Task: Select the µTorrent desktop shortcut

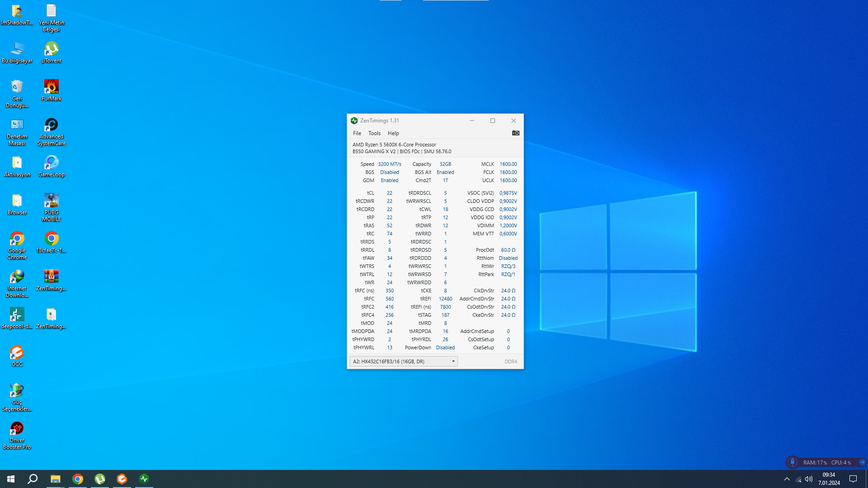Action: coord(51,53)
